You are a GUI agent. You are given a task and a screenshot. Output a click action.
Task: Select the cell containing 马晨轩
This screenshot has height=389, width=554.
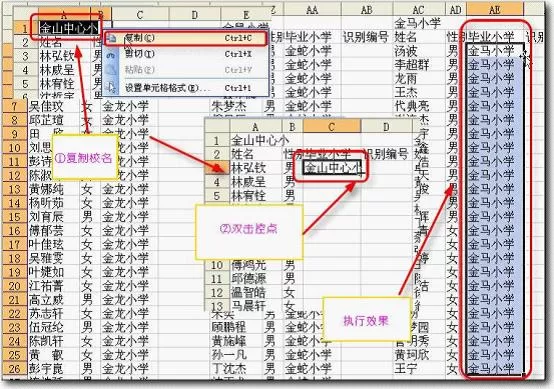[x=256, y=306]
